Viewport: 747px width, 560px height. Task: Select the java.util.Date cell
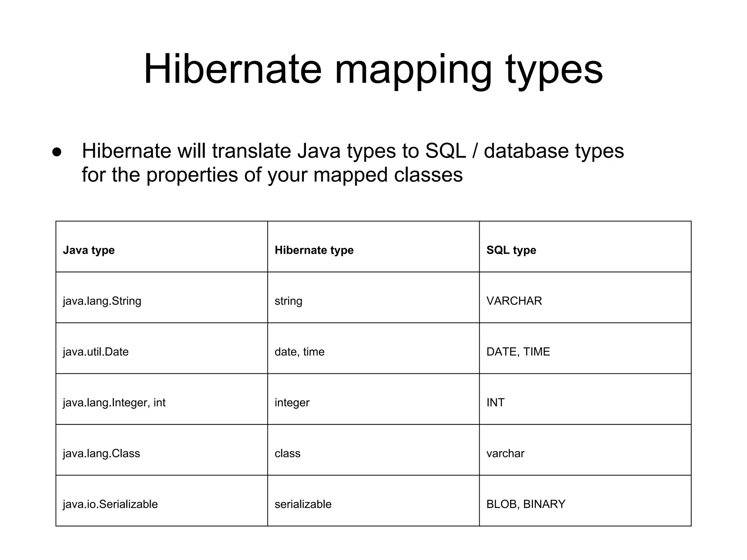click(x=96, y=352)
